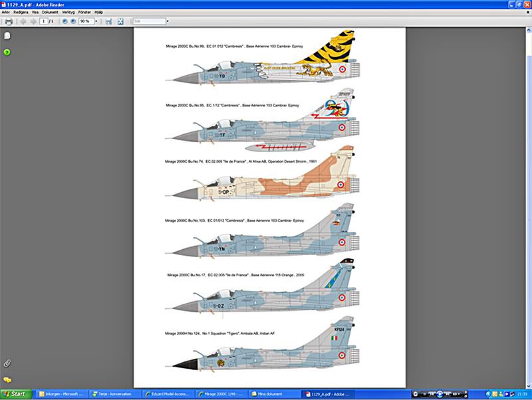
Task: Switch to Eduard Model Access taskbar window
Action: (x=168, y=394)
